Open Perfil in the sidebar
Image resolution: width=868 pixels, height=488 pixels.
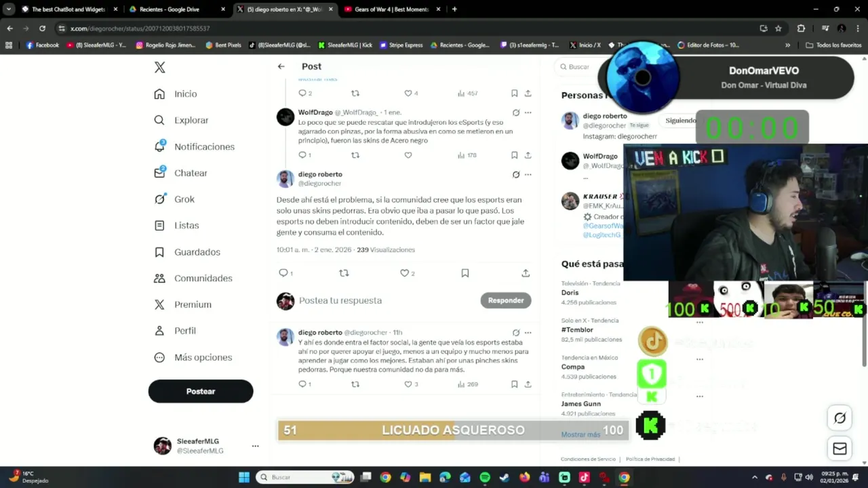(x=175, y=331)
